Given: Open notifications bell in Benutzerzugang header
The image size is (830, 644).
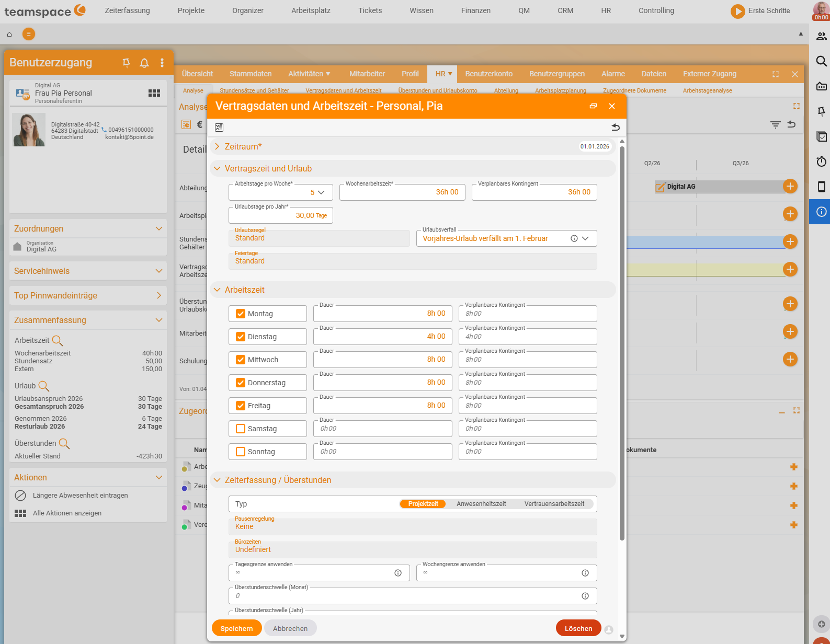Looking at the screenshot, I should (144, 63).
